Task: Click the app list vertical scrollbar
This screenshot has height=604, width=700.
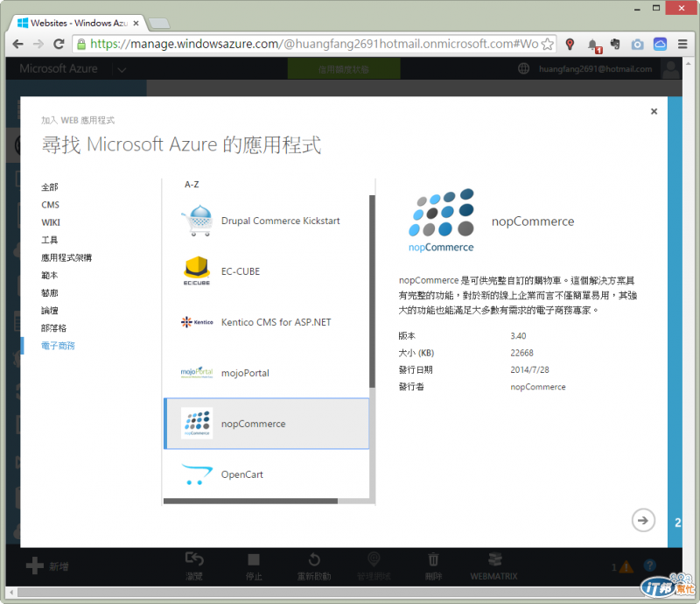Action: pyautogui.click(x=372, y=291)
